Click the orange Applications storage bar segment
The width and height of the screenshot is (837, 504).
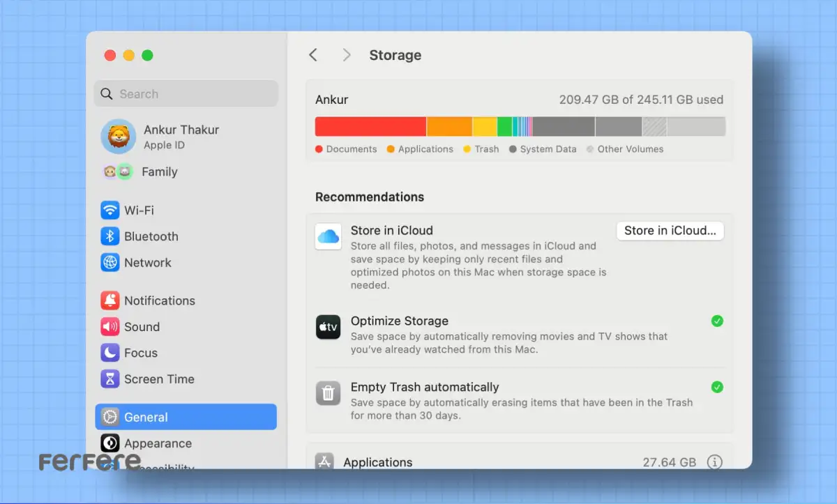click(449, 126)
